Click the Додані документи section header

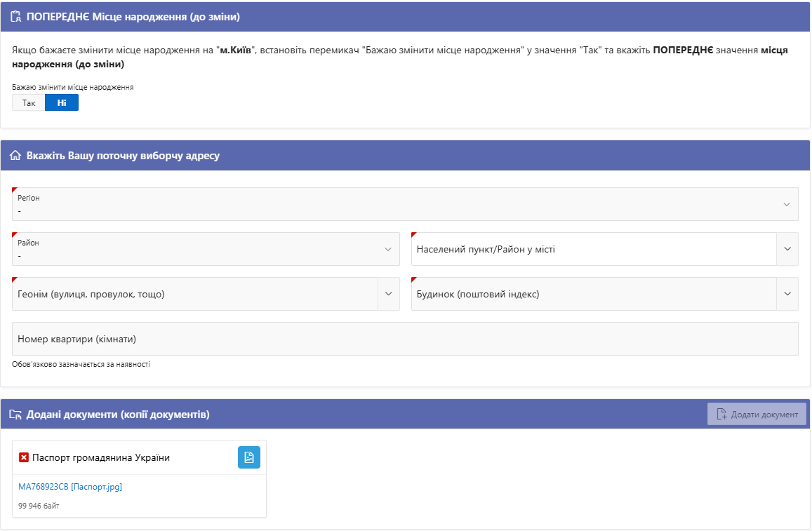[x=118, y=415]
